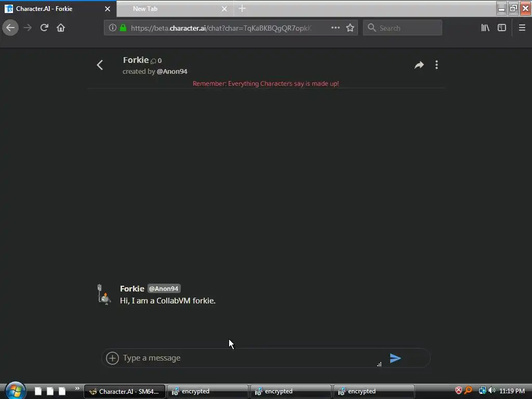Image resolution: width=532 pixels, height=399 pixels.
Task: Click the browser forward arrow
Action: tap(28, 28)
